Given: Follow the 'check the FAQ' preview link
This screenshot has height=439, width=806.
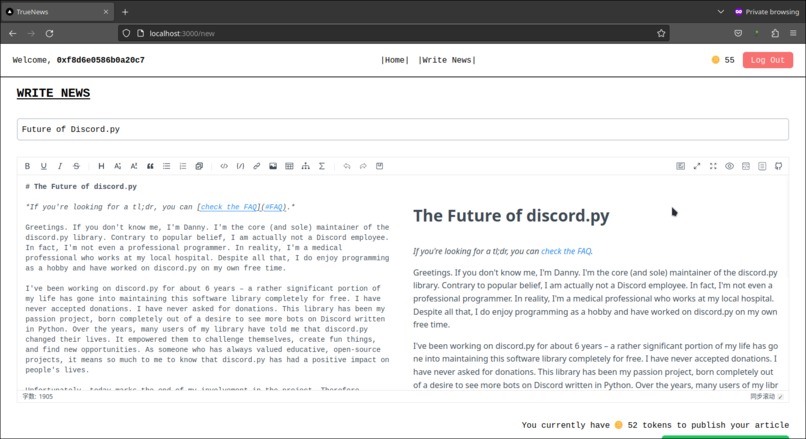Looking at the screenshot, I should [566, 251].
